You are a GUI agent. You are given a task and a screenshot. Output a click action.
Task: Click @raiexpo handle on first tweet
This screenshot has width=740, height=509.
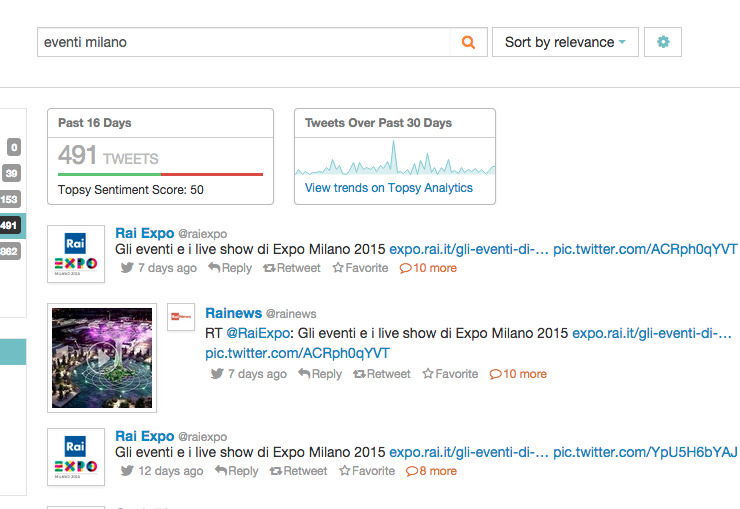(202, 234)
